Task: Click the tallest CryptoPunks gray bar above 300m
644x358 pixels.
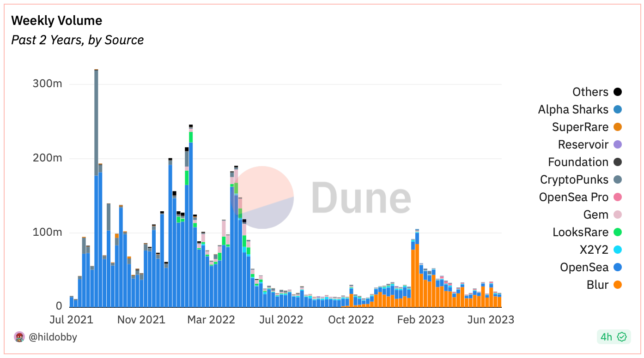Action: (96, 123)
